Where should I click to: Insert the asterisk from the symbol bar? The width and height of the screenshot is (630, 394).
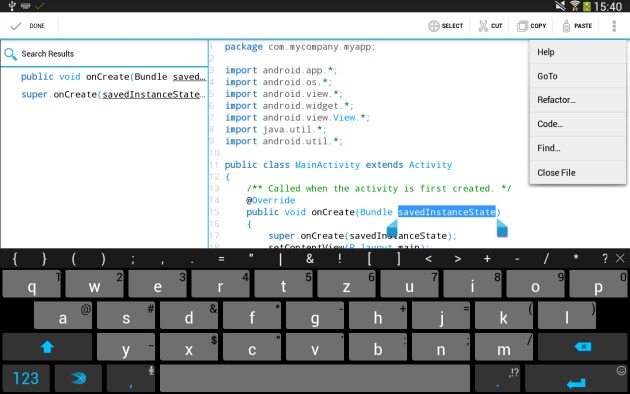pos(576,258)
